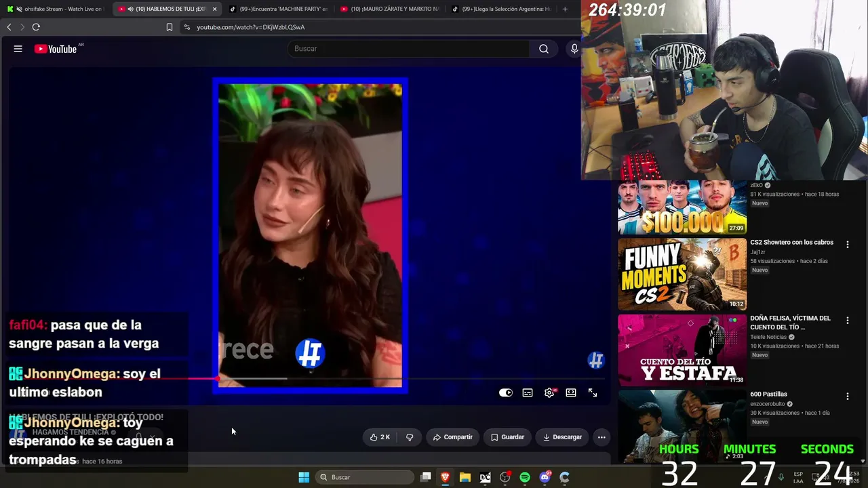Open the YouTube guide hamburger menu
This screenshot has height=488, width=868.
coord(18,49)
